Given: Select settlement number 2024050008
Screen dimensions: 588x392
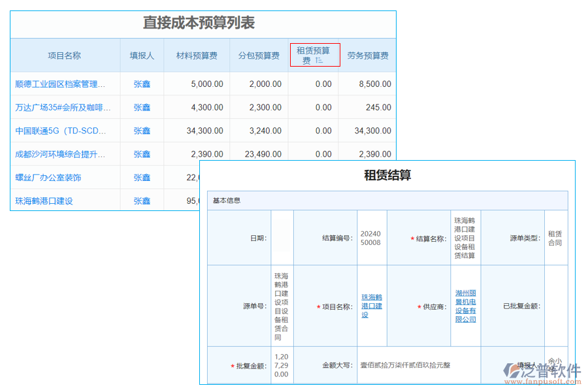Looking at the screenshot, I should [371, 237].
